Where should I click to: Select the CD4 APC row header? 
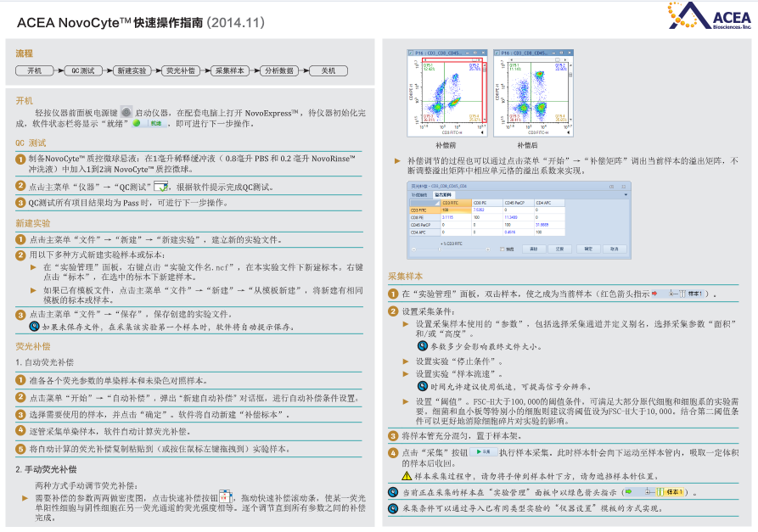point(425,232)
